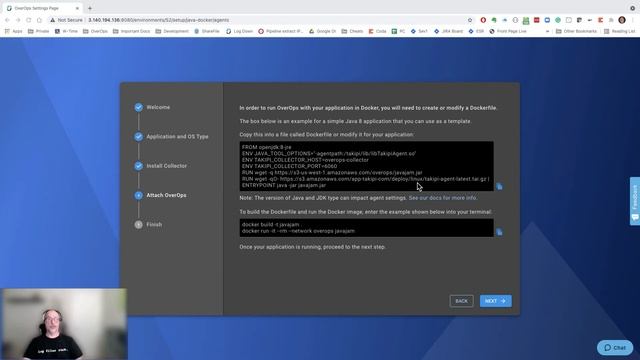This screenshot has width=640, height=360.
Task: Click the BACK button
Action: tap(462, 301)
